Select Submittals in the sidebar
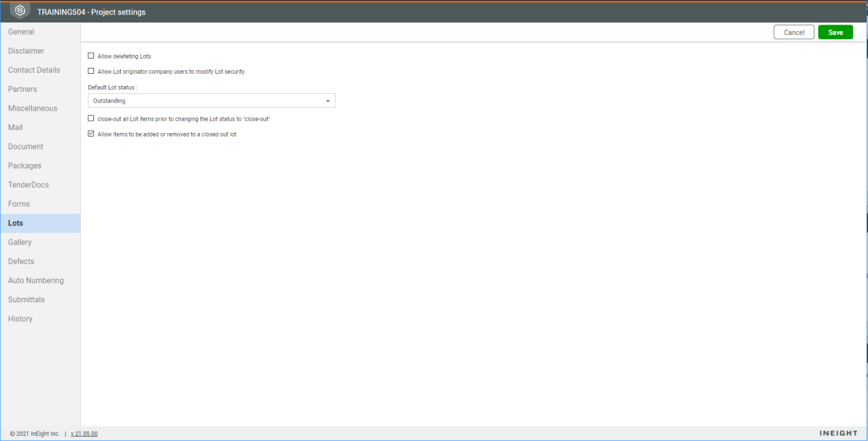Image resolution: width=868 pixels, height=441 pixels. (x=41, y=300)
